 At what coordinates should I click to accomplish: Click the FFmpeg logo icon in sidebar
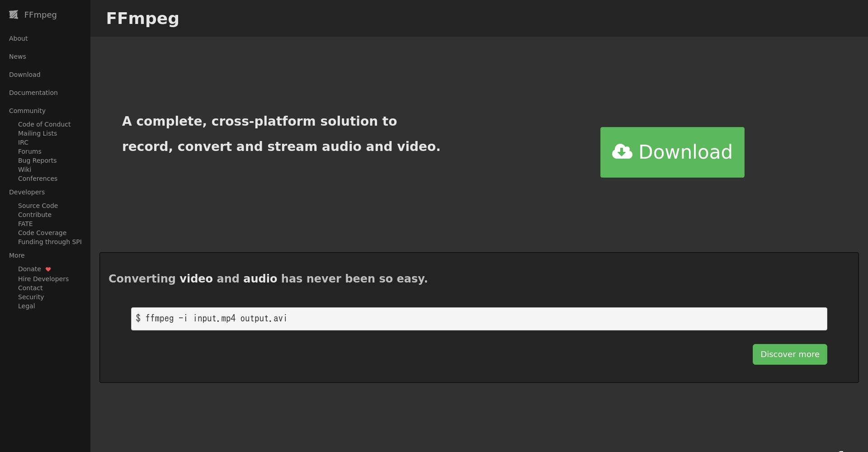click(14, 15)
